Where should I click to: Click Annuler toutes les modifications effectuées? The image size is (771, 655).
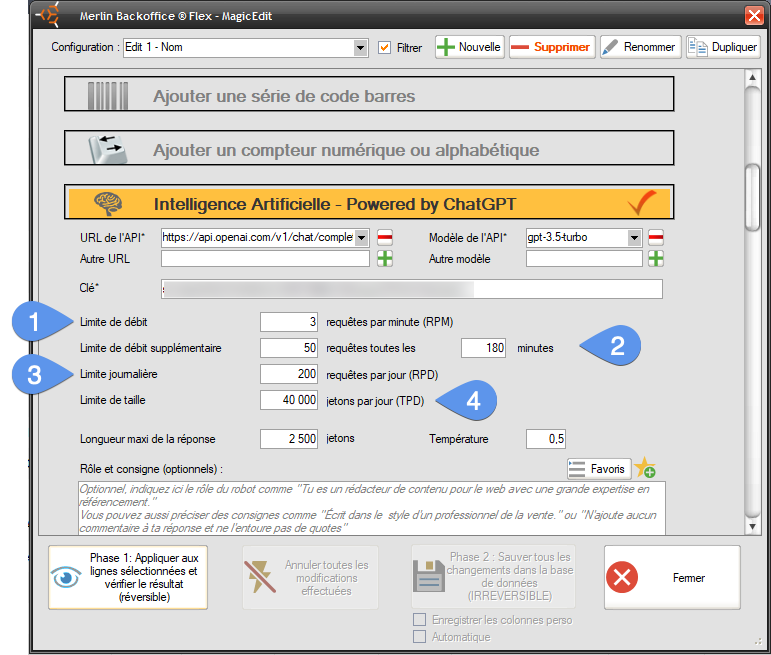(x=310, y=577)
